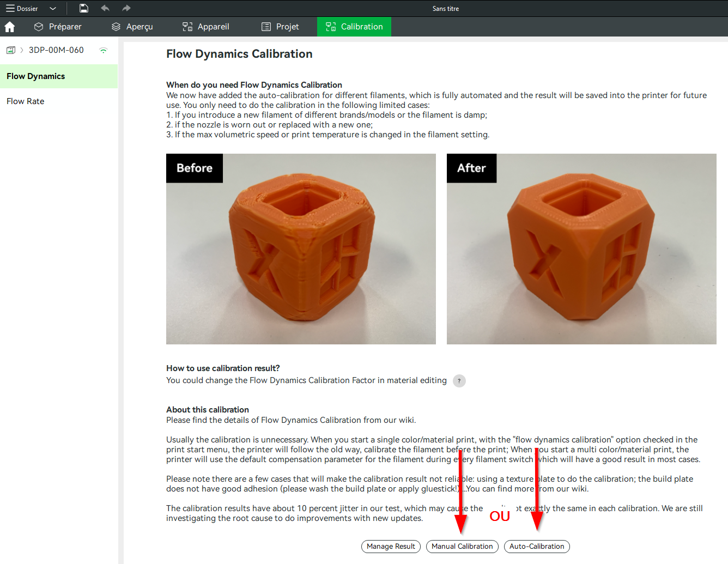Expand the dropdown arrow next to Dossier

click(53, 8)
